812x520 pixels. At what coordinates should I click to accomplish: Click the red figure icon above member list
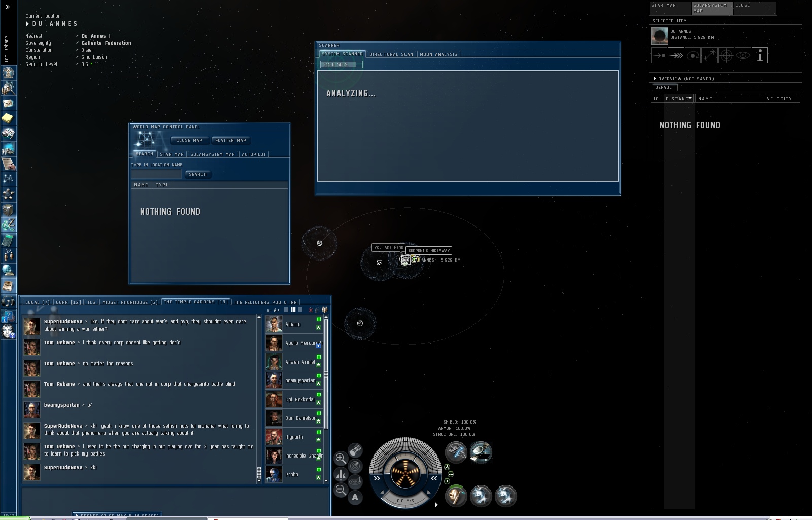pyautogui.click(x=311, y=310)
